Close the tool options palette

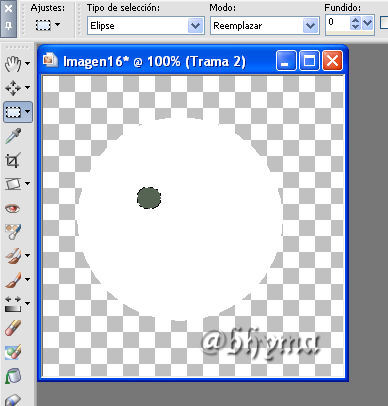point(9,8)
